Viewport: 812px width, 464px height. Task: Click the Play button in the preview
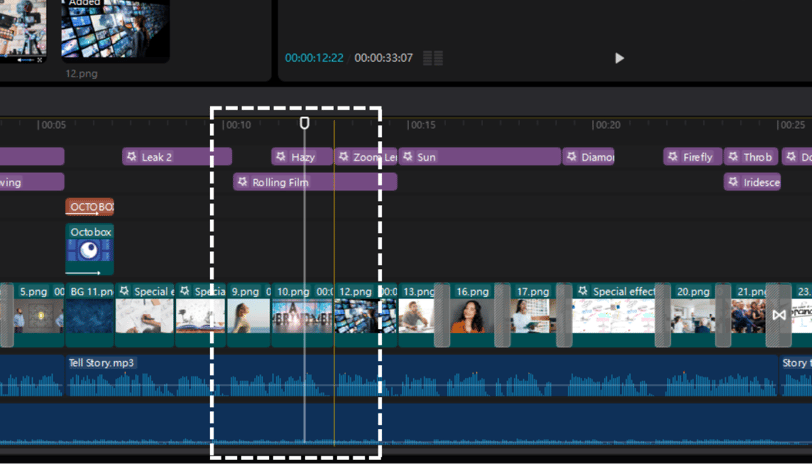click(x=619, y=58)
